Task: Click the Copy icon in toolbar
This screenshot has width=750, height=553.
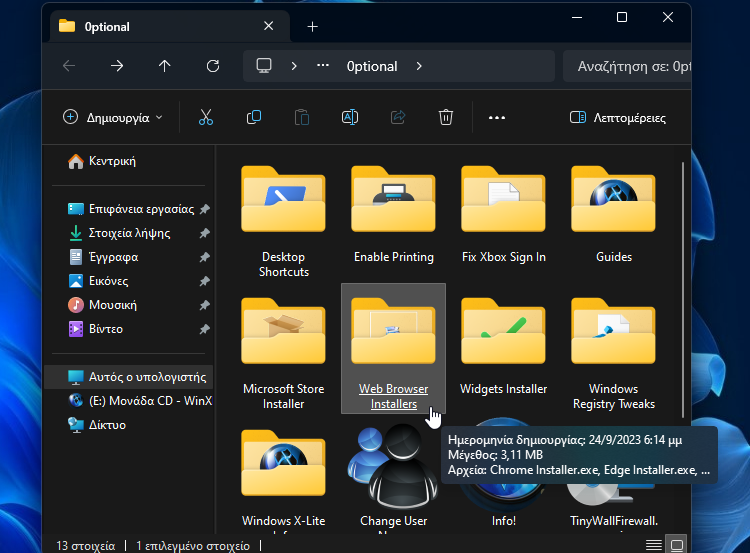Action: click(254, 117)
